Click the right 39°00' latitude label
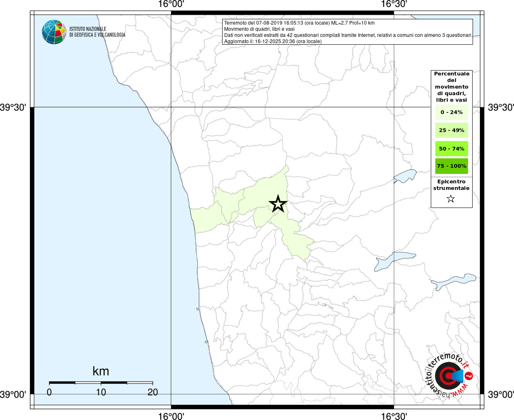 click(500, 395)
